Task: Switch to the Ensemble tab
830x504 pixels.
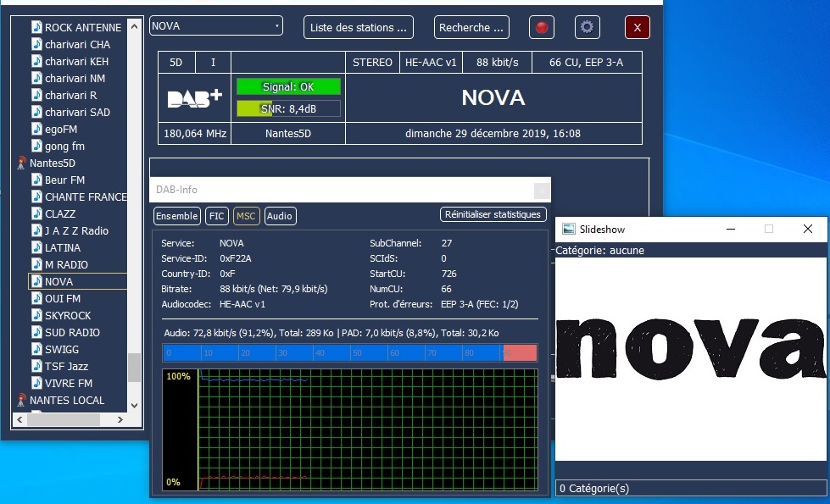Action: coord(177,216)
